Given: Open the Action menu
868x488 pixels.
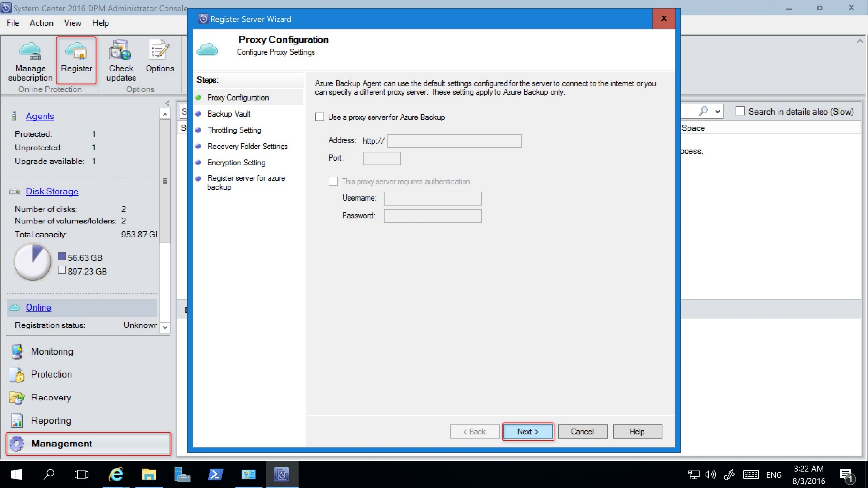Looking at the screenshot, I should click(x=42, y=23).
